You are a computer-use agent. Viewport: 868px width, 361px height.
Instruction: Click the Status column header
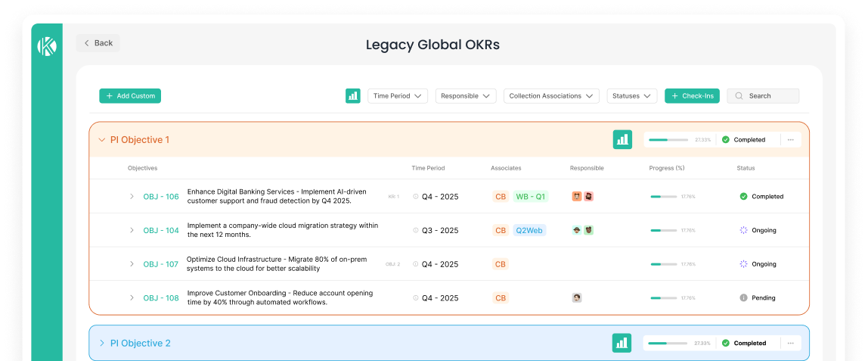tap(746, 168)
